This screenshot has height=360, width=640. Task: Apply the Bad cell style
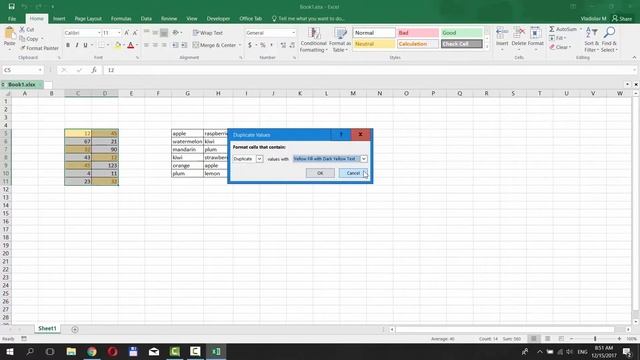pyautogui.click(x=418, y=33)
